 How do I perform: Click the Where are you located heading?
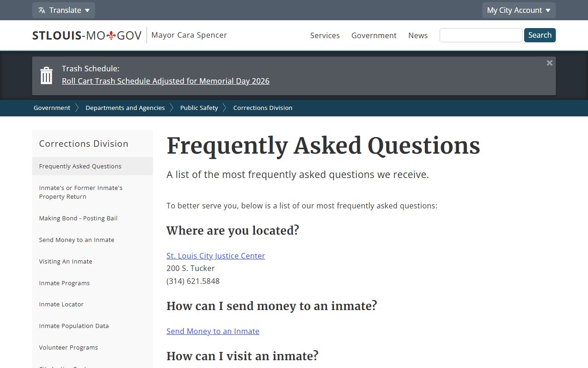point(233,230)
